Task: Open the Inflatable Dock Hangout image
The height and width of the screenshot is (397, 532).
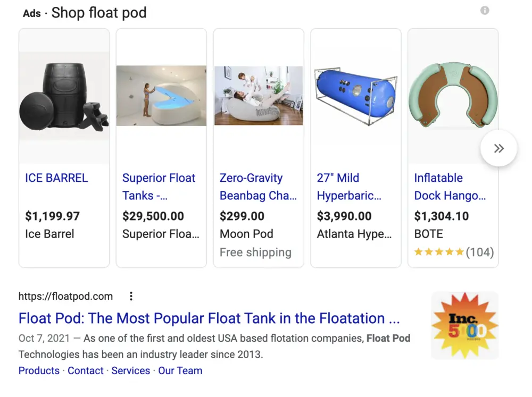Action: (x=453, y=96)
